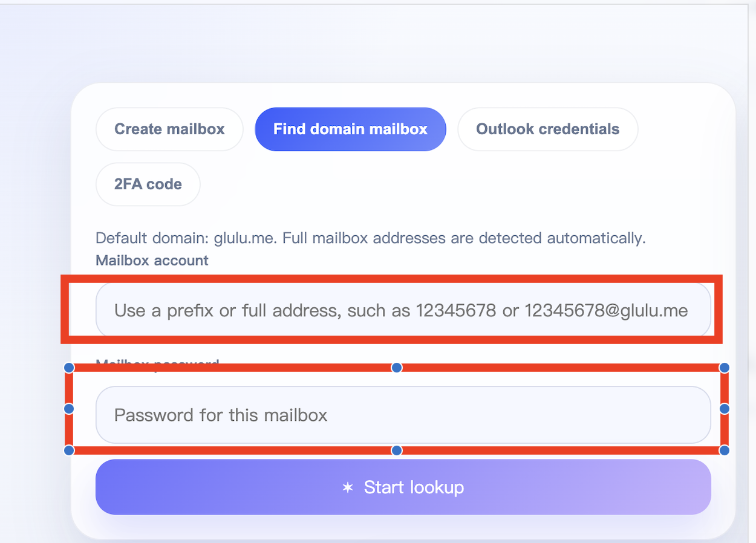Viewport: 756px width, 543px height.
Task: Click the top-center handle of selected red rectangle
Action: [x=397, y=368]
